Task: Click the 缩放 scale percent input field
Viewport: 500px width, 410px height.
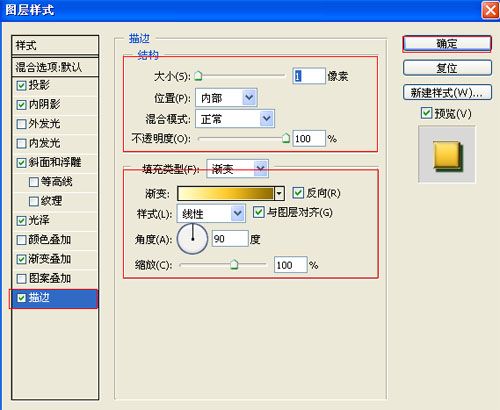Action: coord(290,265)
